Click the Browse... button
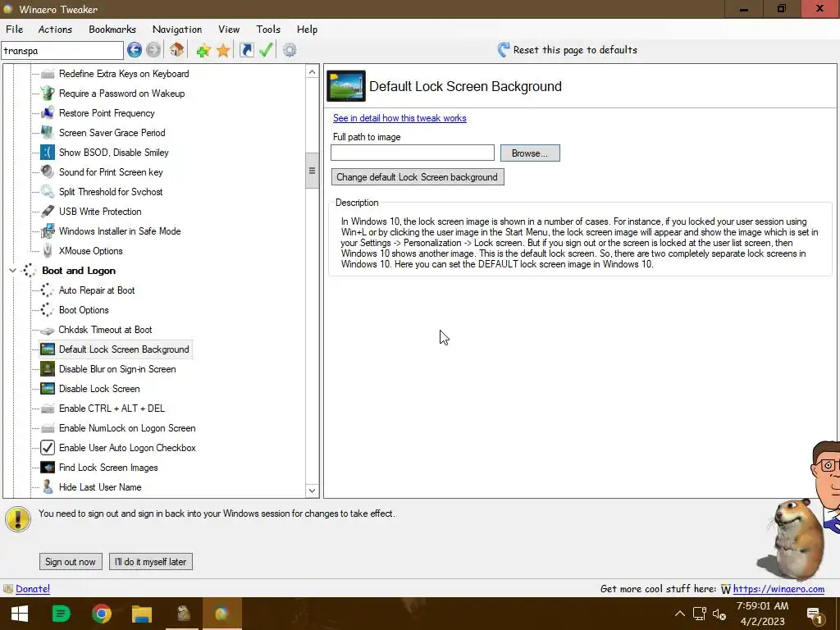The image size is (840, 630). click(x=530, y=153)
